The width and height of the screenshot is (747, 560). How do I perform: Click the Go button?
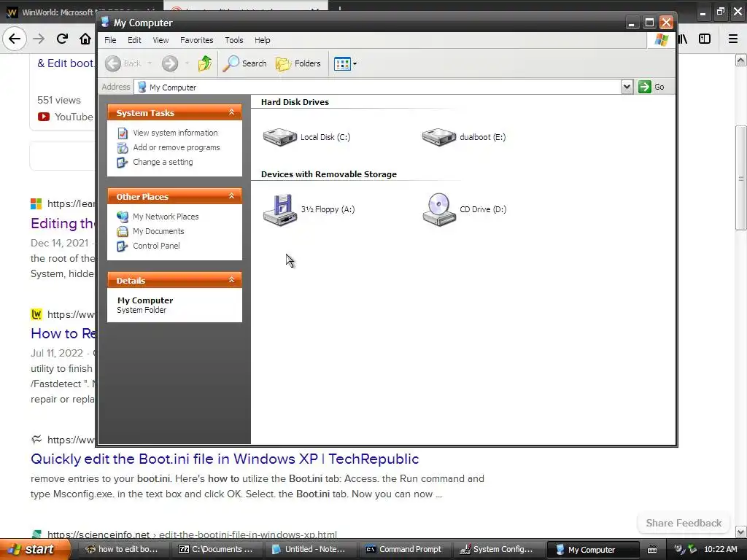[651, 87]
